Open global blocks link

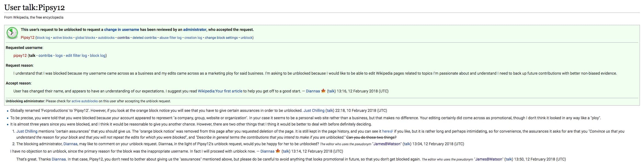(85, 38)
